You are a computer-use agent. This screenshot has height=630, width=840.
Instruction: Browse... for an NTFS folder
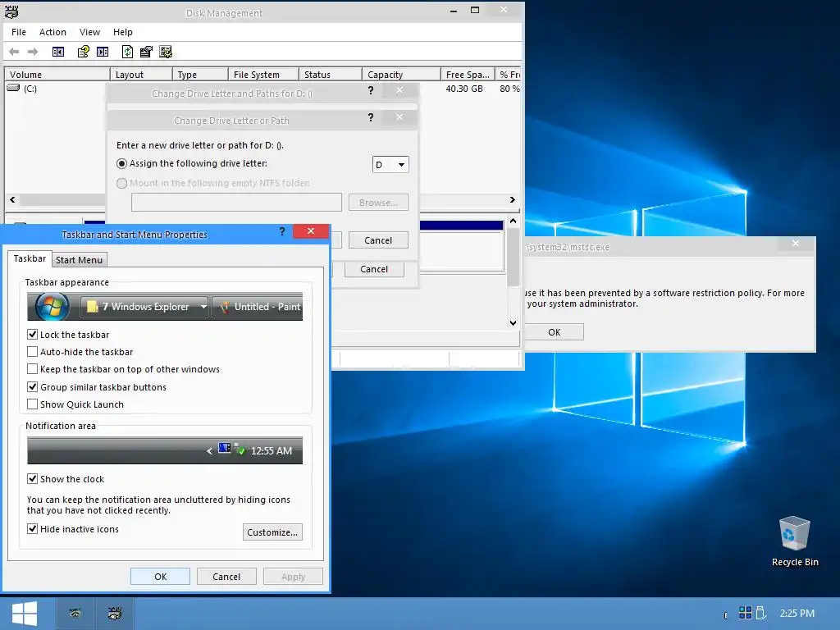pos(378,203)
